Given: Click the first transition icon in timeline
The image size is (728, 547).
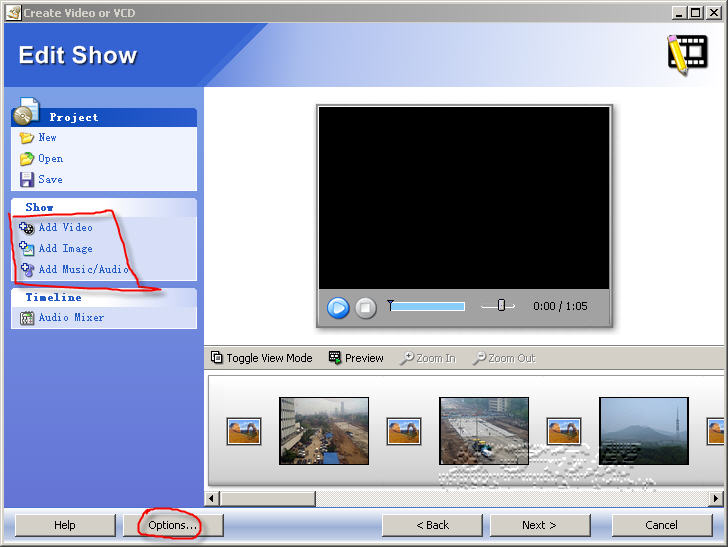Looking at the screenshot, I should click(x=244, y=431).
